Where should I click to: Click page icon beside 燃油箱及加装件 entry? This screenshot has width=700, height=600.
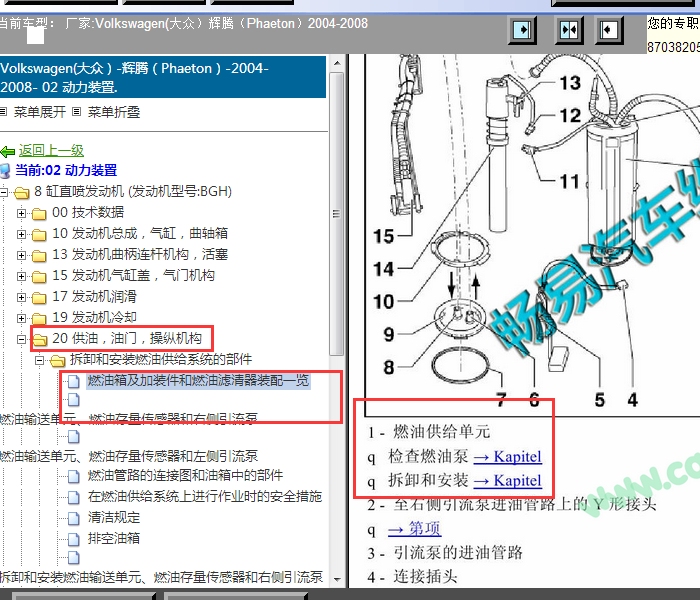click(74, 381)
